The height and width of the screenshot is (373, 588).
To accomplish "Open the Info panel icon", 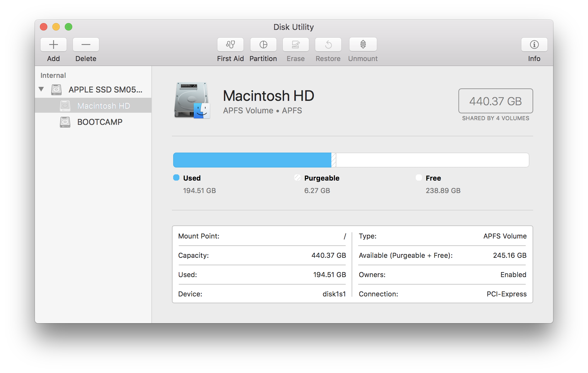I will (x=534, y=45).
